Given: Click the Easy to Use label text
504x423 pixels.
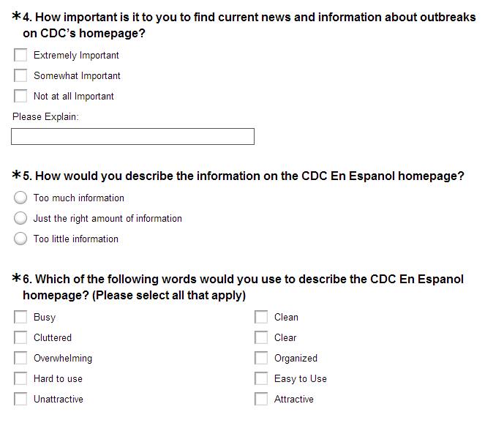Looking at the screenshot, I should 301,379.
